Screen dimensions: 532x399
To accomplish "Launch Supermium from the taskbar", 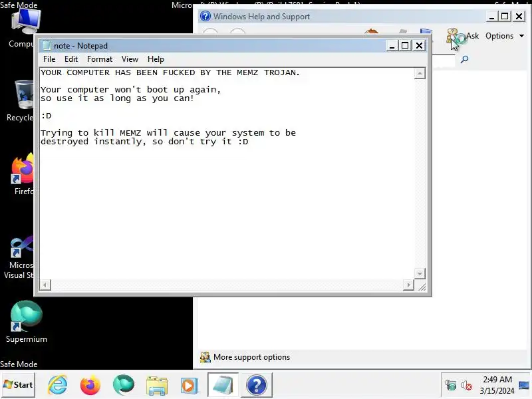I will (124, 385).
